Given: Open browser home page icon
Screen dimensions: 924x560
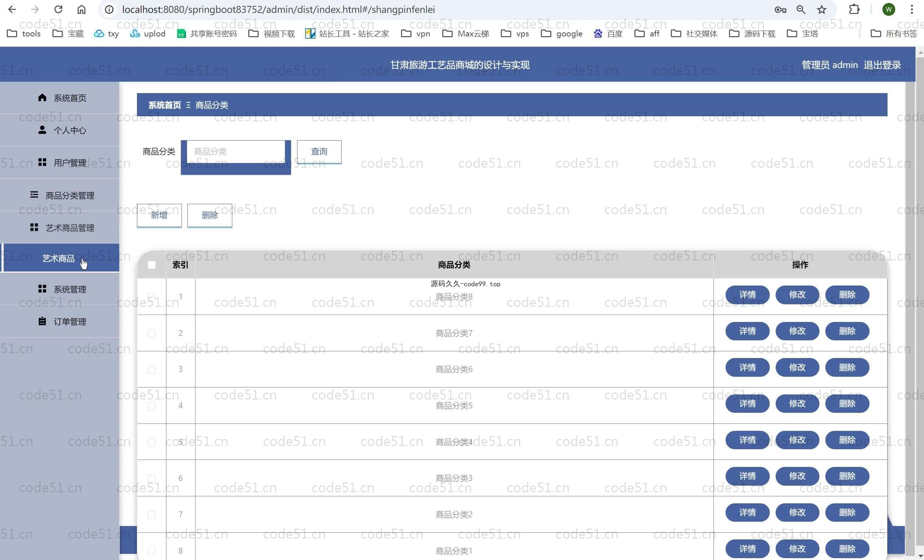Looking at the screenshot, I should click(x=81, y=9).
